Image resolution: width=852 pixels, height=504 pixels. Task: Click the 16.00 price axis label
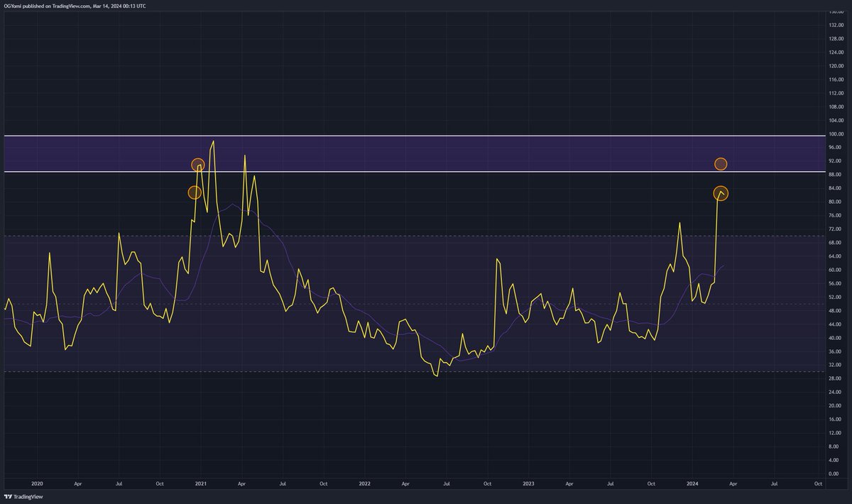point(836,420)
